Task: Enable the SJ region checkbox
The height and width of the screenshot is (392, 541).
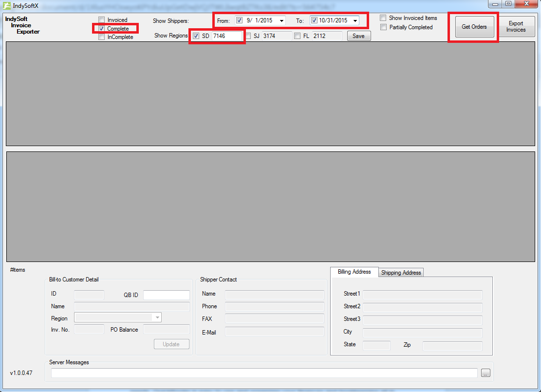Action: point(248,36)
